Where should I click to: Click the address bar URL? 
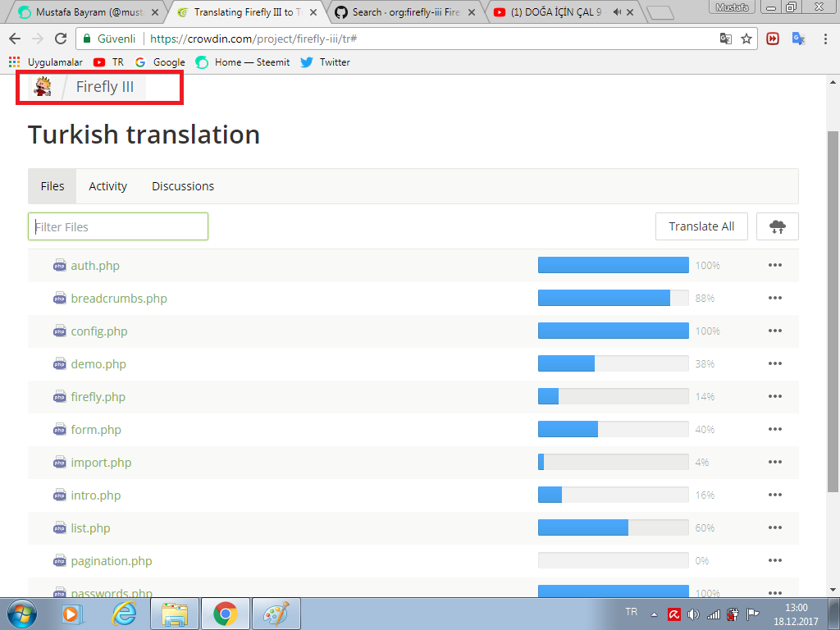click(253, 39)
